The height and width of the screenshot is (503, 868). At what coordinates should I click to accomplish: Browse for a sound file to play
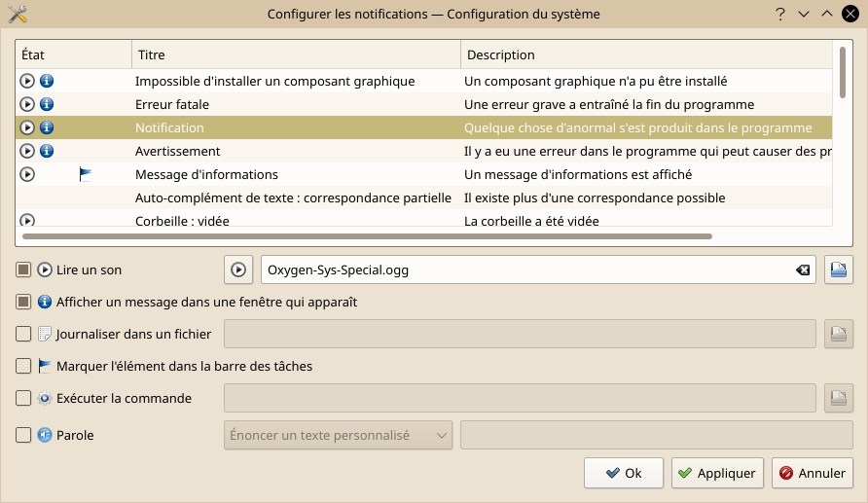click(x=838, y=269)
